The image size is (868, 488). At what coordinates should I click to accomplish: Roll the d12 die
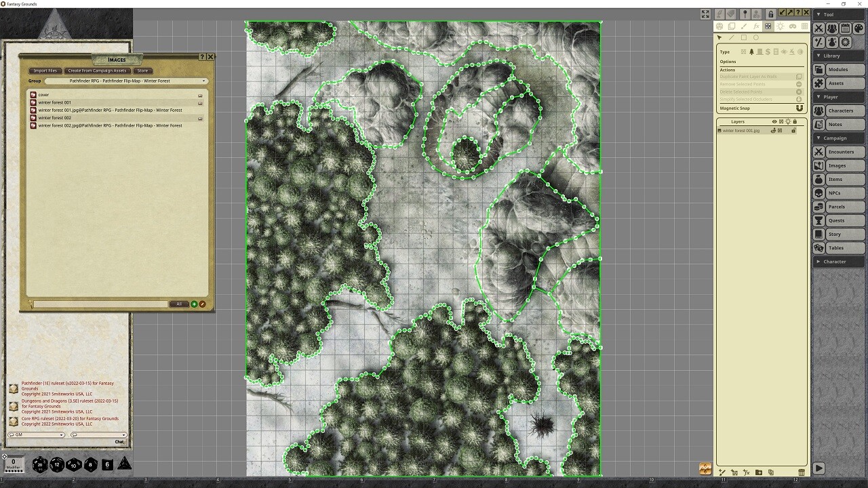[x=57, y=464]
